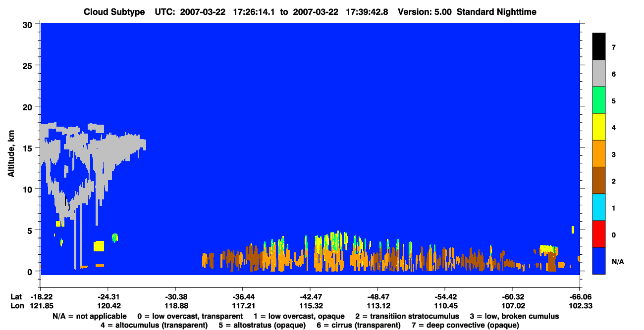Viewport: 644px width, 330px height.
Task: Click latitude value -66.06
Action: (580, 297)
